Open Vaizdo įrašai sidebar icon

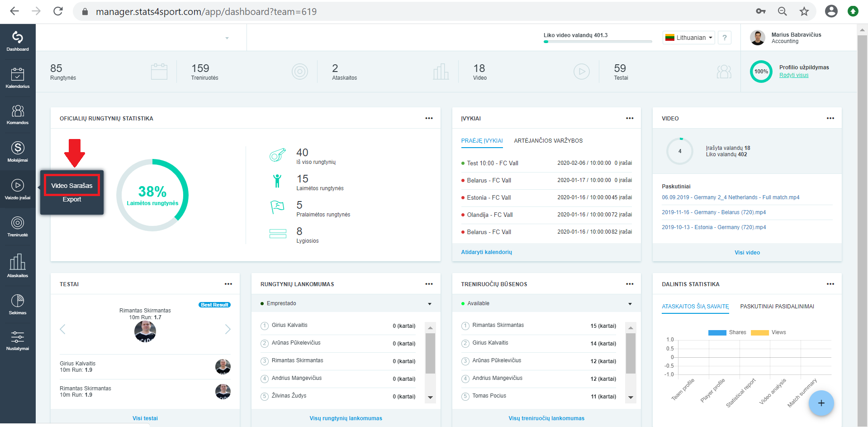pyautogui.click(x=18, y=189)
